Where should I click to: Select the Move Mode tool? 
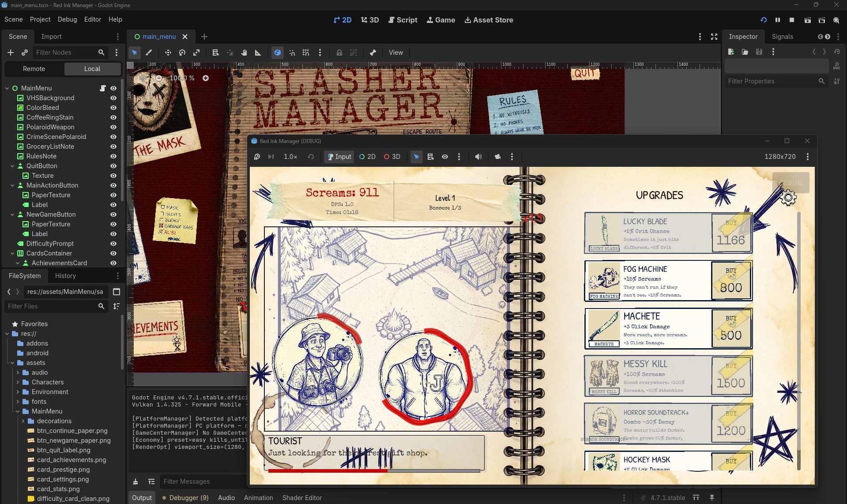coord(168,53)
